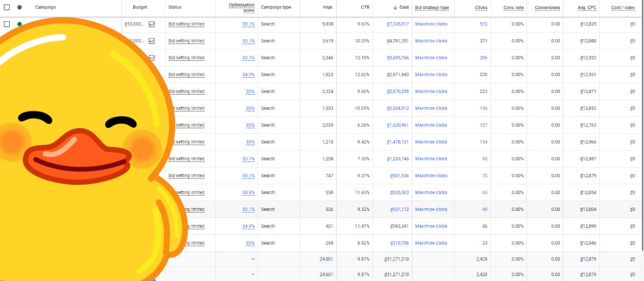Click the grey status dot column header
644x281 pixels.
pos(19,8)
